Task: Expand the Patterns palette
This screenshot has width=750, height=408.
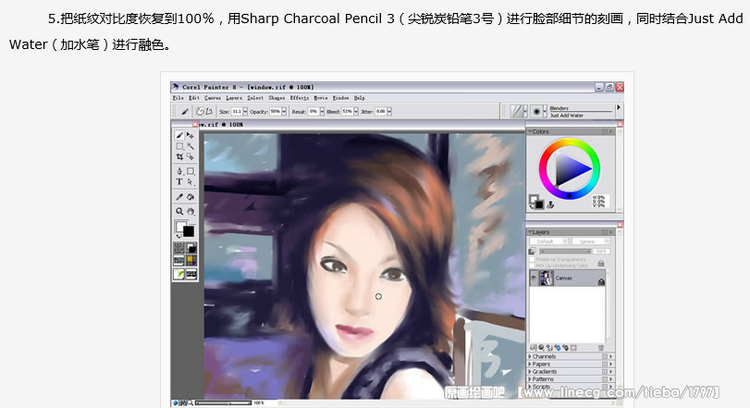Action: [x=529, y=379]
